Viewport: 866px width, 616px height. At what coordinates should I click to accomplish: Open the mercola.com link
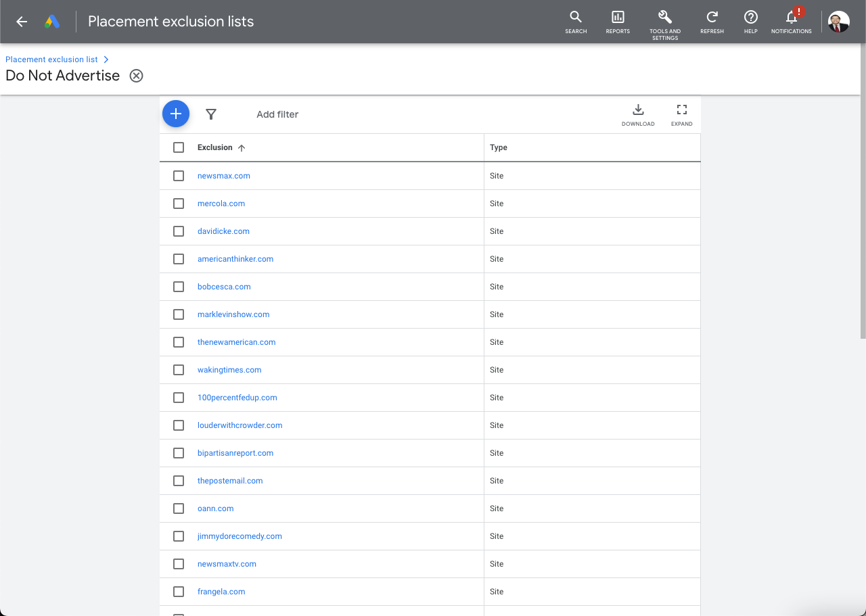coord(221,204)
